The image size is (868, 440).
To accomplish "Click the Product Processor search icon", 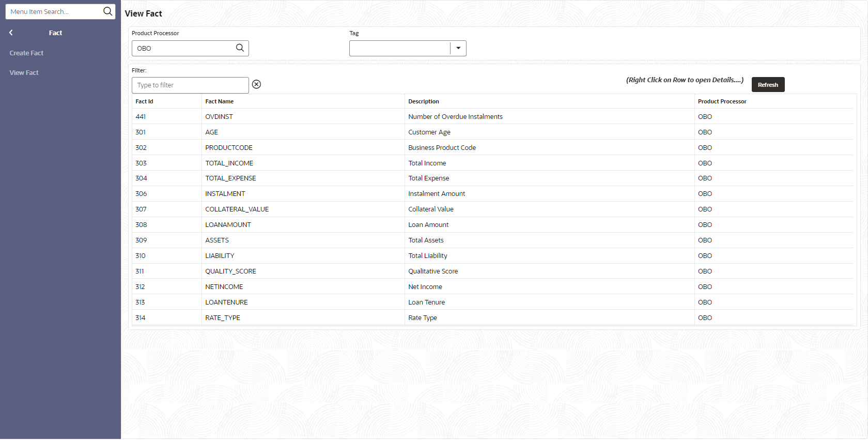I will 240,48.
